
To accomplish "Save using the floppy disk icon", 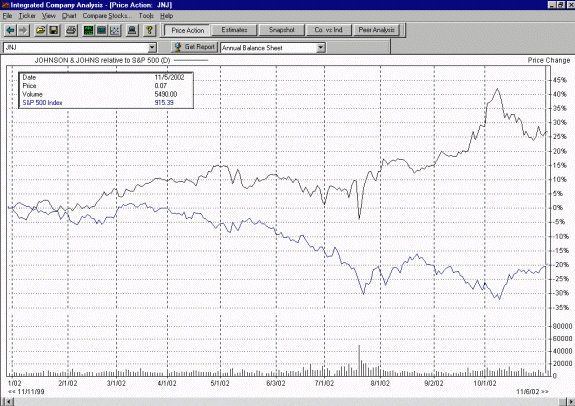I will click(x=54, y=30).
